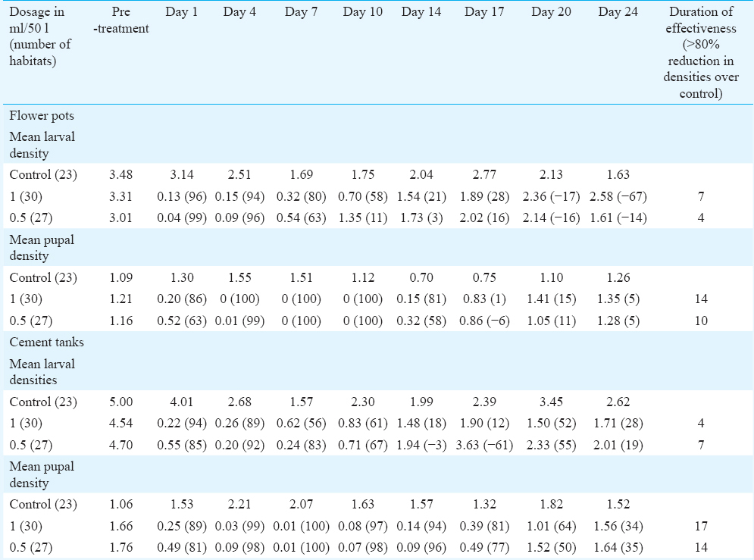
Task: Click the cell '0.86 (−6)'
Action: (x=484, y=321)
